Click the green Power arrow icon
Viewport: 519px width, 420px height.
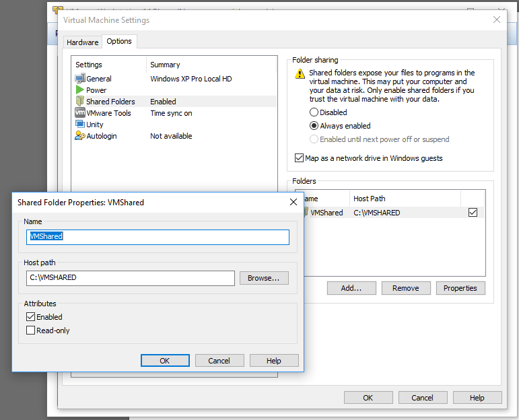pyautogui.click(x=80, y=90)
